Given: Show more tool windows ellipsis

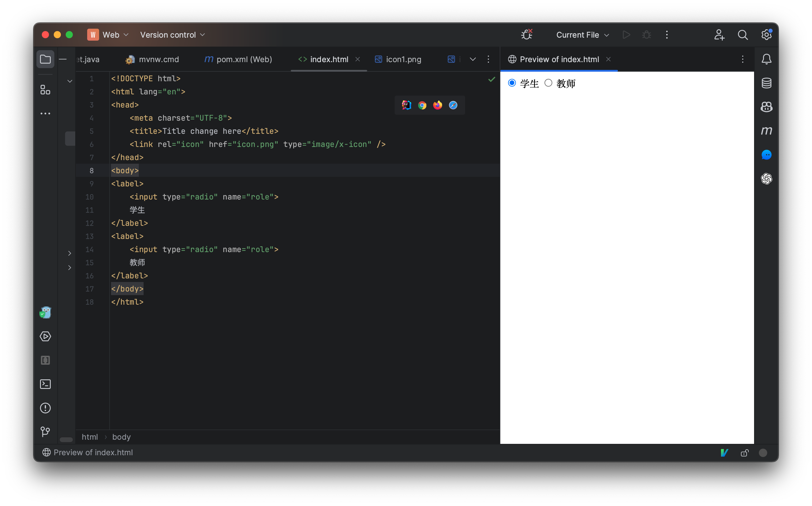Looking at the screenshot, I should (x=45, y=114).
